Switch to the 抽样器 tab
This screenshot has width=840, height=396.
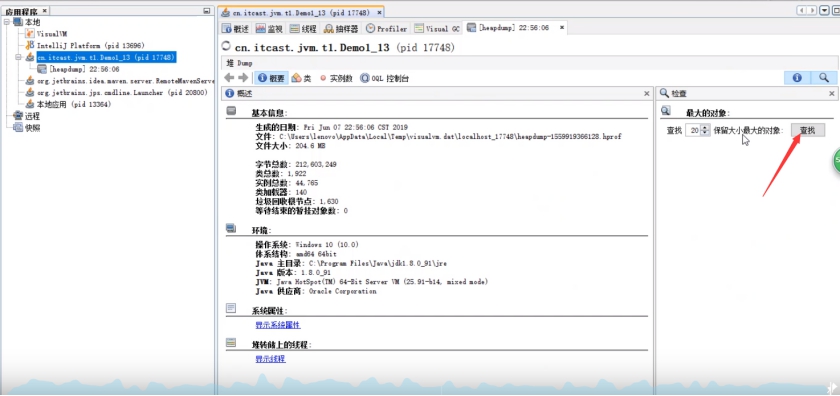point(341,28)
